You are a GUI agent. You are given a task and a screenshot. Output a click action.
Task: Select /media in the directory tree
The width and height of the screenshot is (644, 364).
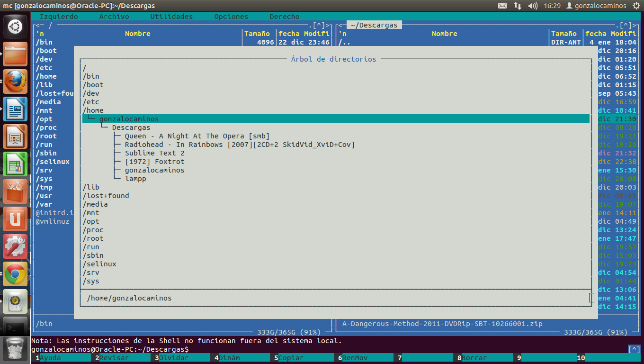pyautogui.click(x=95, y=204)
